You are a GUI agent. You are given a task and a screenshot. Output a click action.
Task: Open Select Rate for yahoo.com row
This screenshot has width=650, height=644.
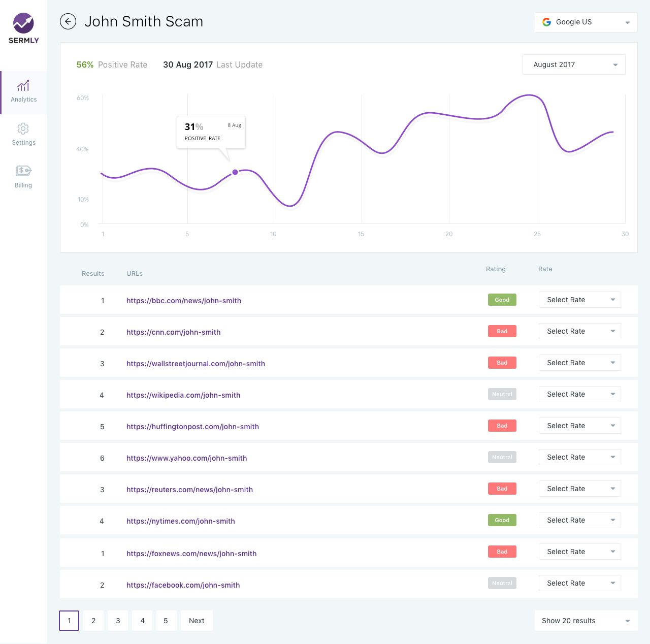(580, 457)
